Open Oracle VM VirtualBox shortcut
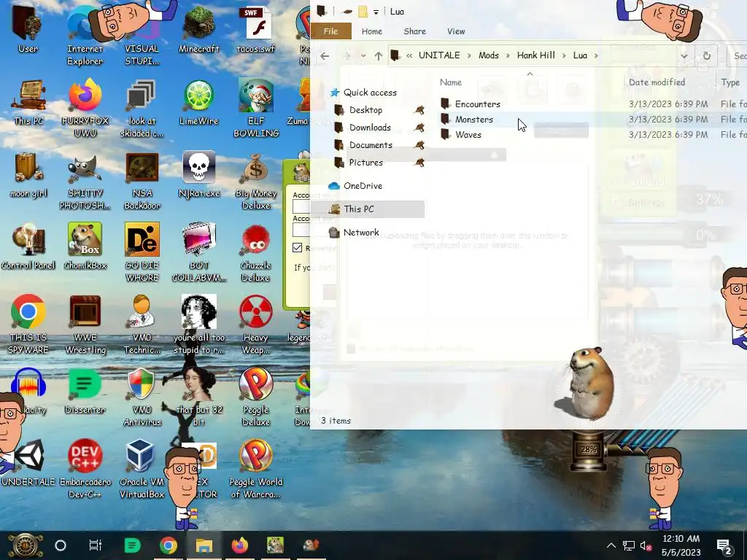This screenshot has width=747, height=560. (x=142, y=469)
